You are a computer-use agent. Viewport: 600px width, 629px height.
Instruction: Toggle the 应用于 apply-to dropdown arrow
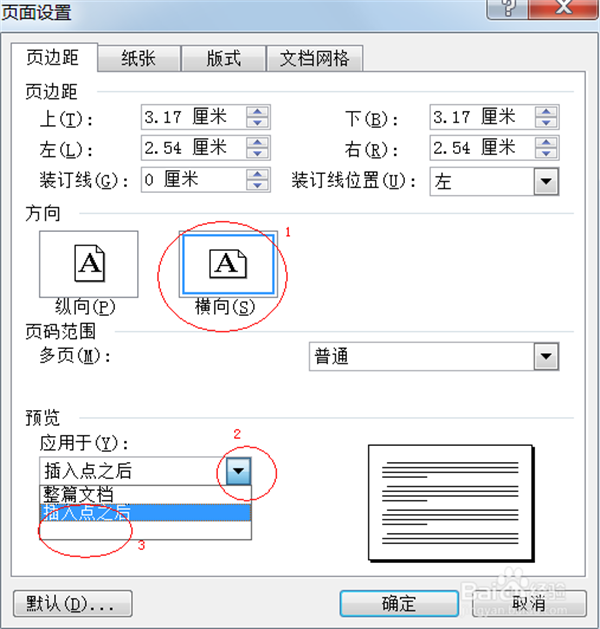coord(239,471)
